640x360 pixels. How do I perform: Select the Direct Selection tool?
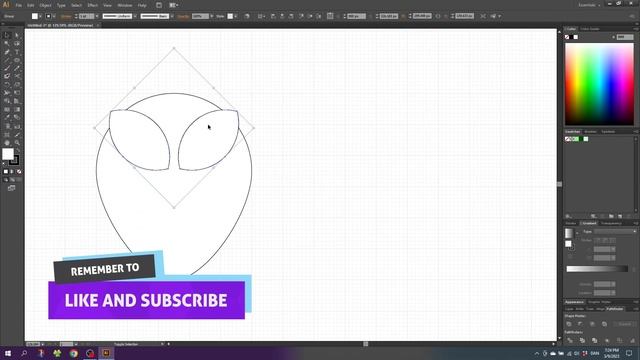pos(17,35)
